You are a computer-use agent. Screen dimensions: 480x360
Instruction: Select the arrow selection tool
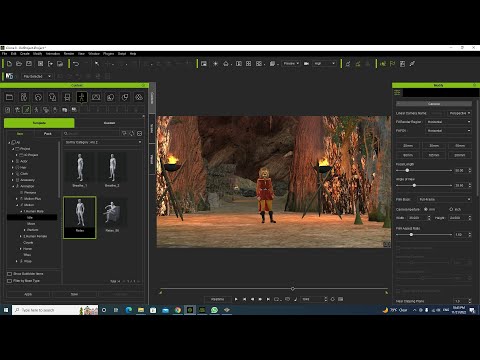coord(97,64)
